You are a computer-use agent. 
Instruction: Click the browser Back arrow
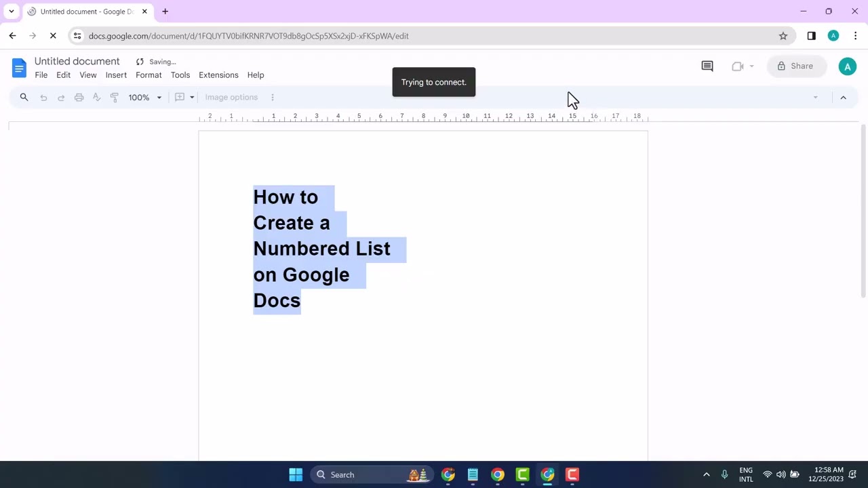(12, 36)
